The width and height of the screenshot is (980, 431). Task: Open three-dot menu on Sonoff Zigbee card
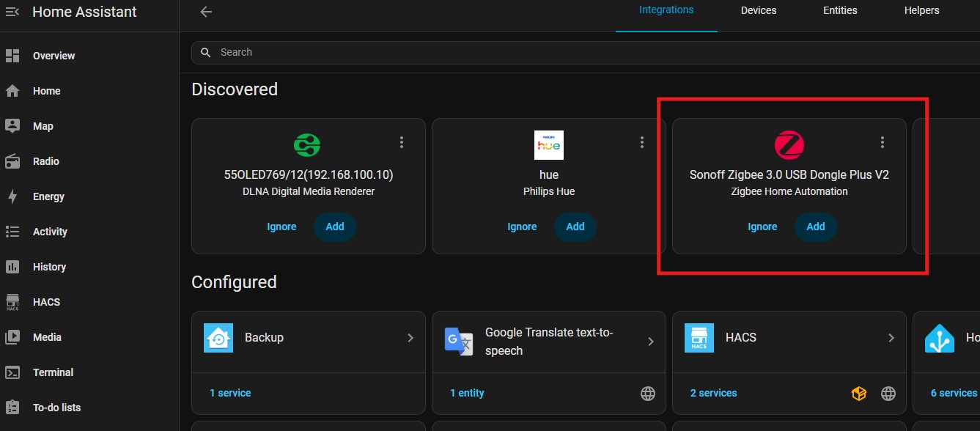[882, 142]
